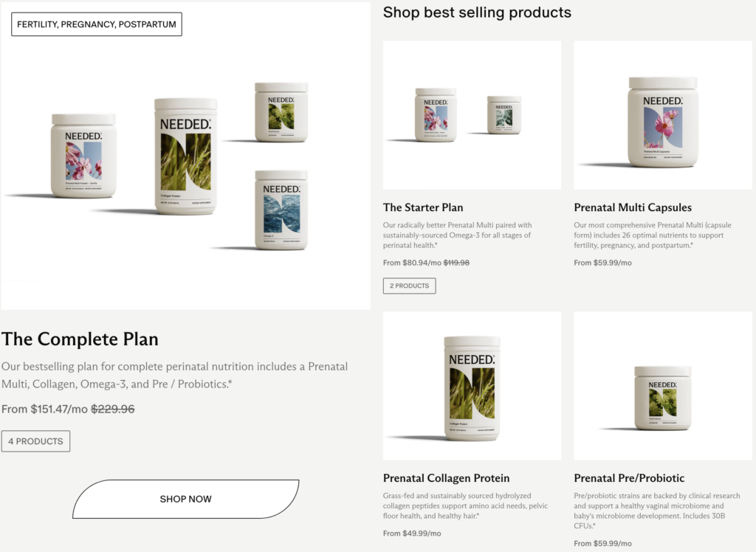Click the Shop best selling products heading

477,13
